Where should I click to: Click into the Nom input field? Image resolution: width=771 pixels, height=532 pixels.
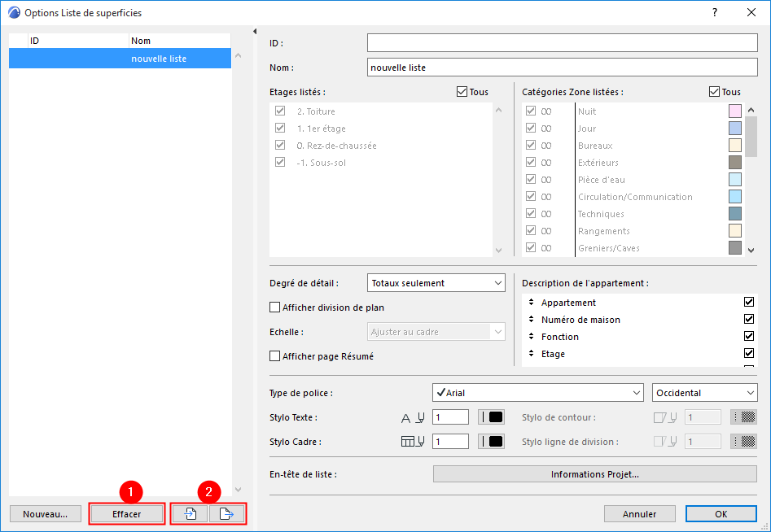tap(563, 68)
